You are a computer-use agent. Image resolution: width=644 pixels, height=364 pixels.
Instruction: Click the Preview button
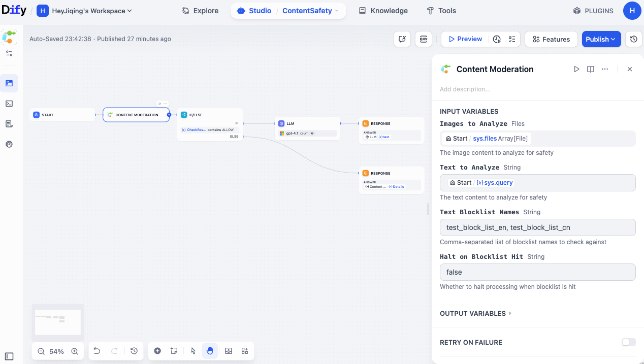point(464,39)
